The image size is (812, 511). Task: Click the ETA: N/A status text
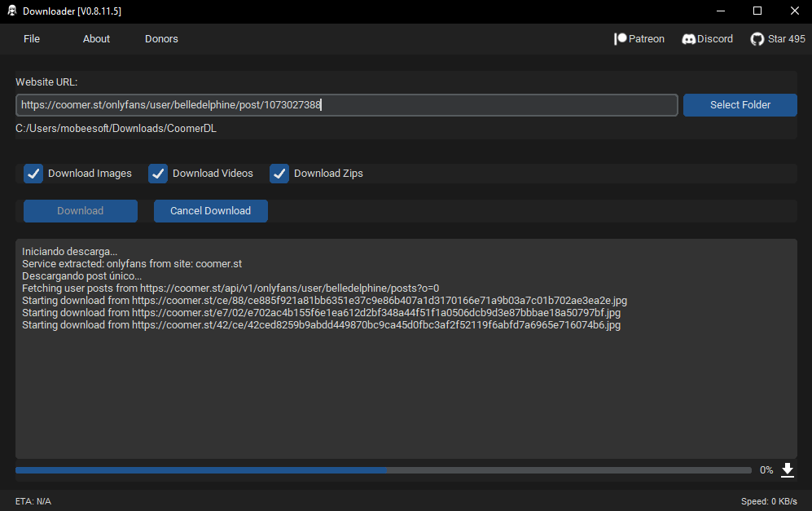[33, 501]
